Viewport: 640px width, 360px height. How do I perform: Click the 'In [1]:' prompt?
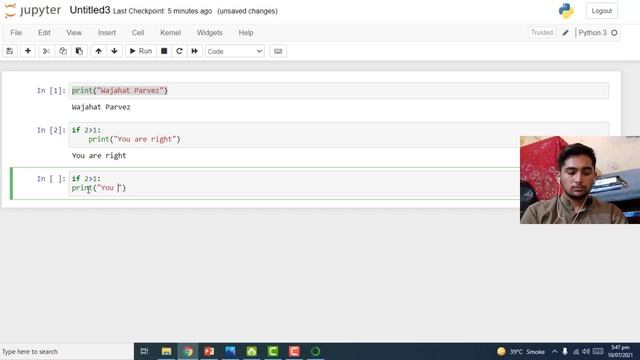[x=51, y=91]
